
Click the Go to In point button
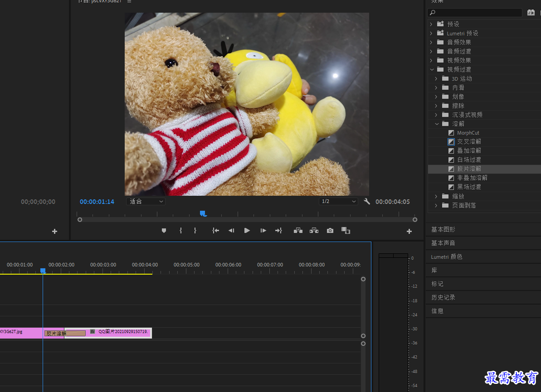(216, 231)
